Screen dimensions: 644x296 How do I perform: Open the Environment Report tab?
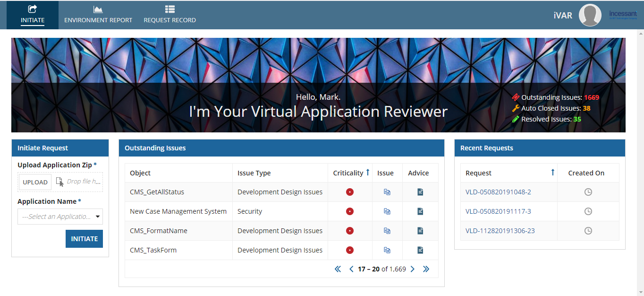coord(98,15)
